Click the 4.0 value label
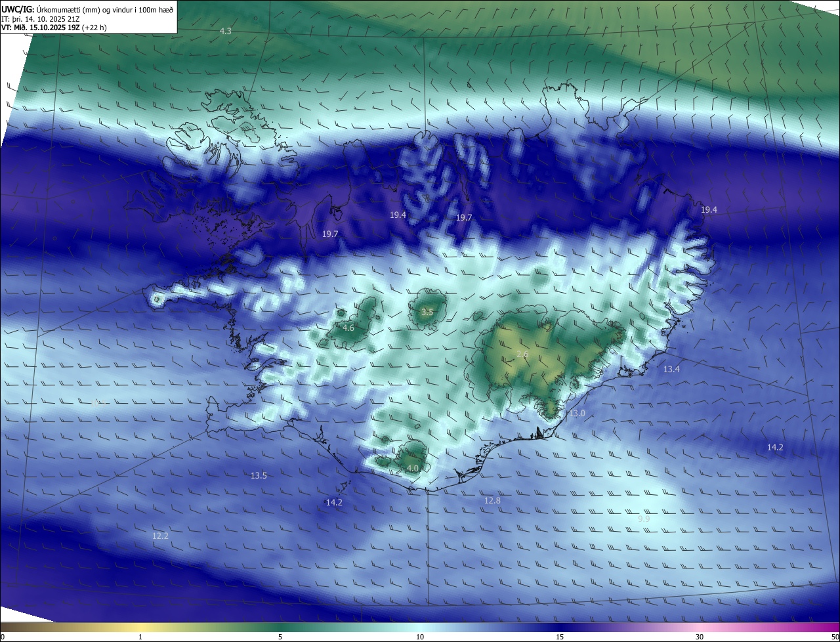 (x=413, y=468)
